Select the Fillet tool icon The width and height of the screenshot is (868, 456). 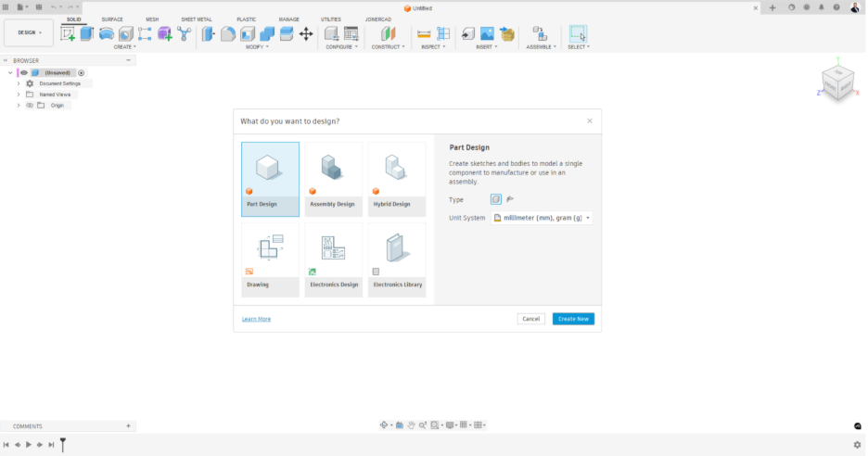coord(227,33)
